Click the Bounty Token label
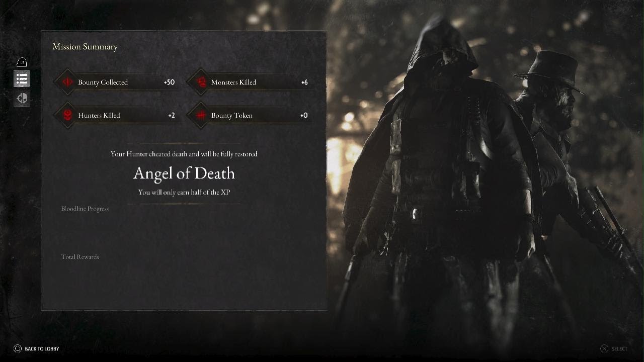Screen dimensions: 644x362 (232, 116)
